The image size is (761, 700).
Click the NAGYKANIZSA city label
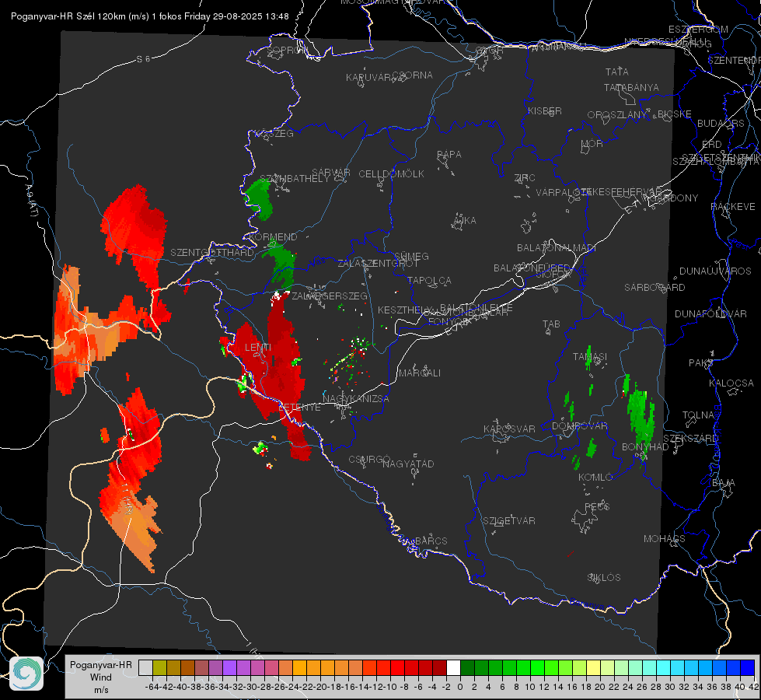(356, 399)
